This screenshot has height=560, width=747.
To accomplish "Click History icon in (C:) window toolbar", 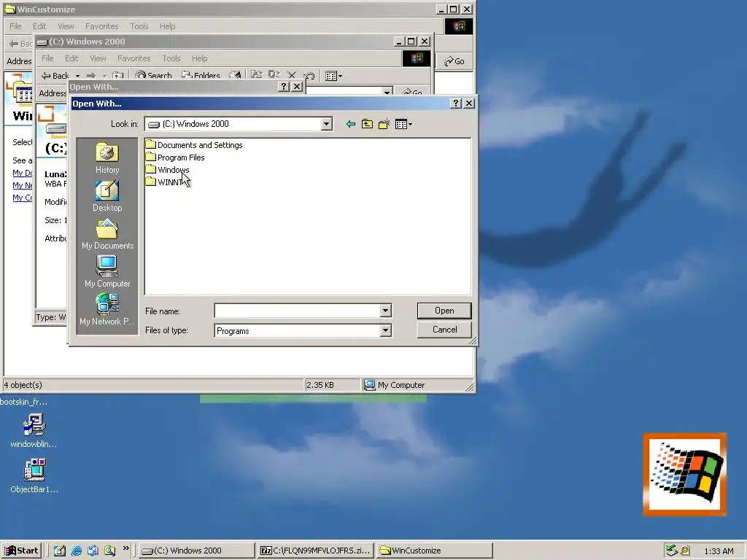I will (235, 75).
